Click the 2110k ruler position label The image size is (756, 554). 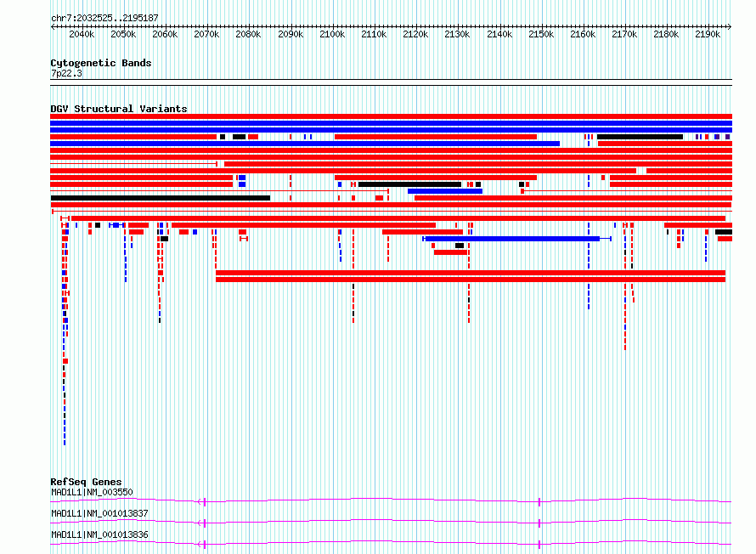click(x=374, y=34)
